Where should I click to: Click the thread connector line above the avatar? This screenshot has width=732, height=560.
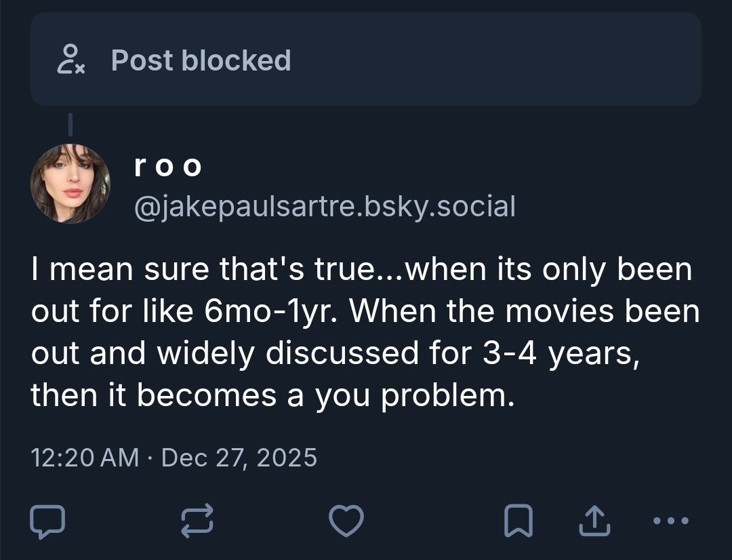(70, 125)
